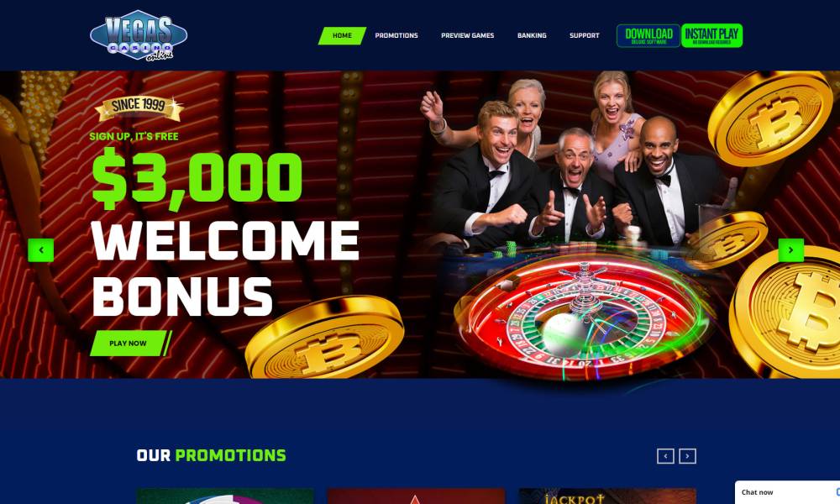The image size is (840, 504).
Task: Go to previous hero banner slide
Action: 40,250
